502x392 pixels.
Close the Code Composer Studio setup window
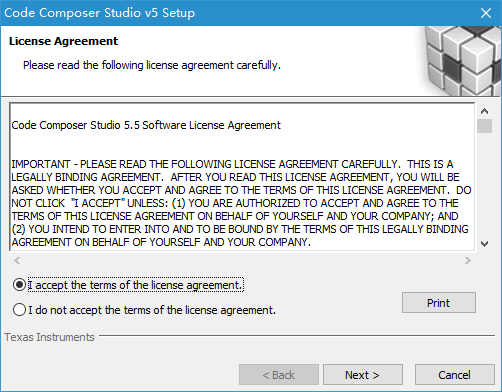[486, 13]
